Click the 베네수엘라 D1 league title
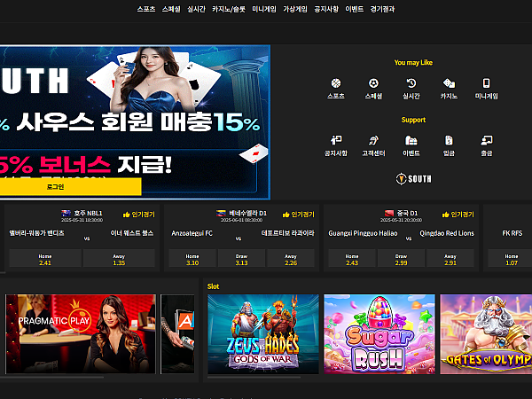 click(x=248, y=213)
